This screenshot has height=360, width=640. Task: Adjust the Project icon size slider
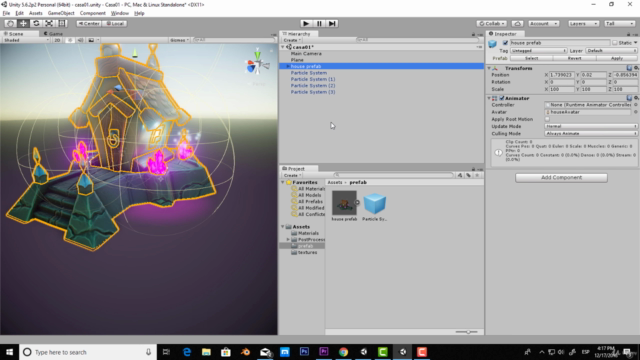pos(467,332)
